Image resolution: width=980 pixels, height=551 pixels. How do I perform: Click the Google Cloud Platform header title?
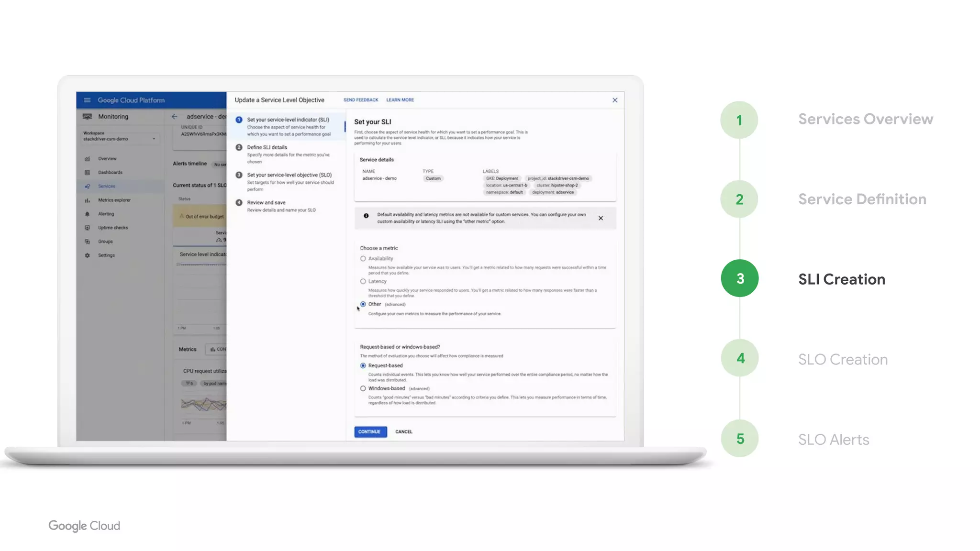131,100
